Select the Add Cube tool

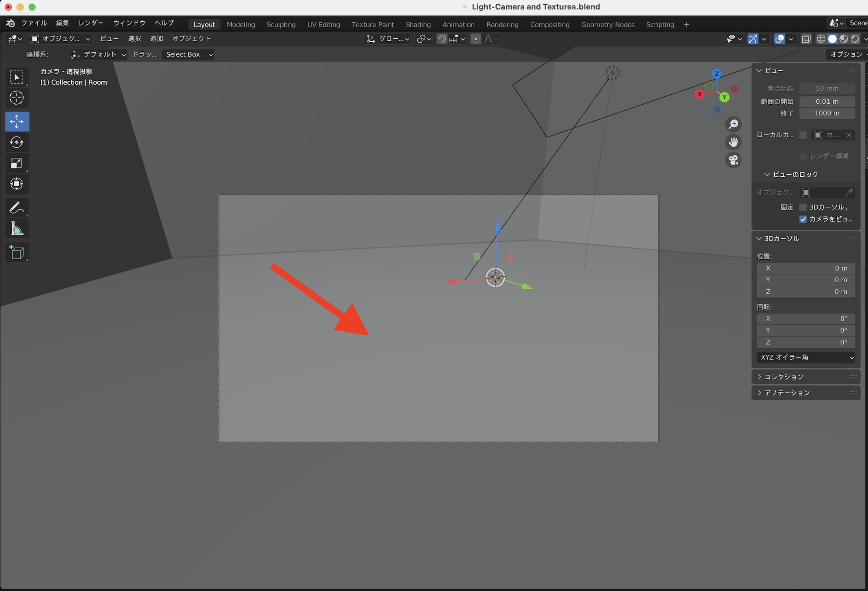tap(17, 252)
